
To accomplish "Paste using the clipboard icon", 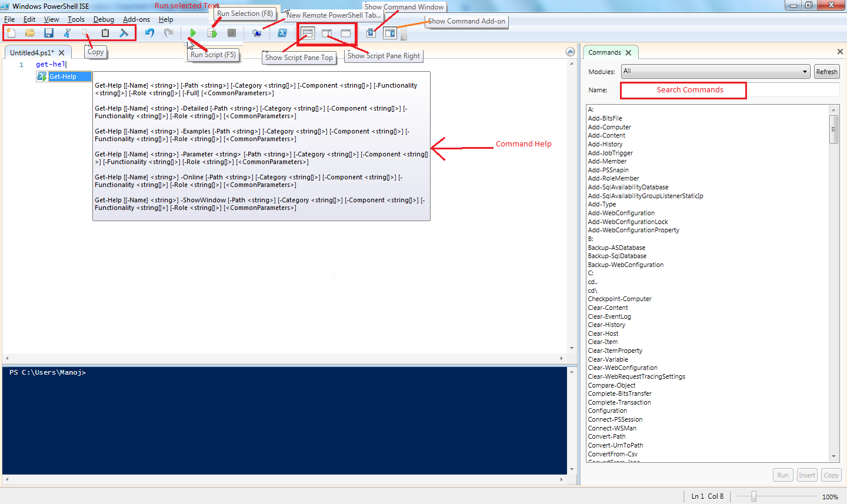I will (105, 33).
